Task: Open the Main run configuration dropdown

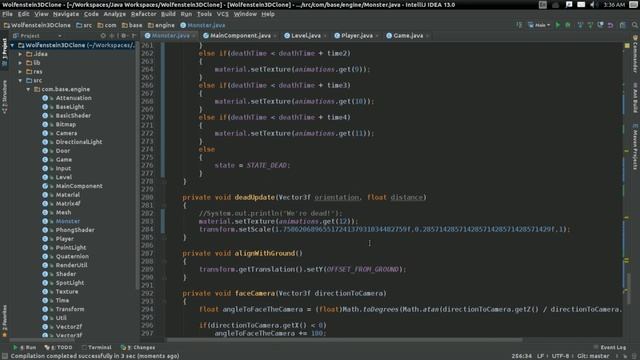Action: coord(539,25)
